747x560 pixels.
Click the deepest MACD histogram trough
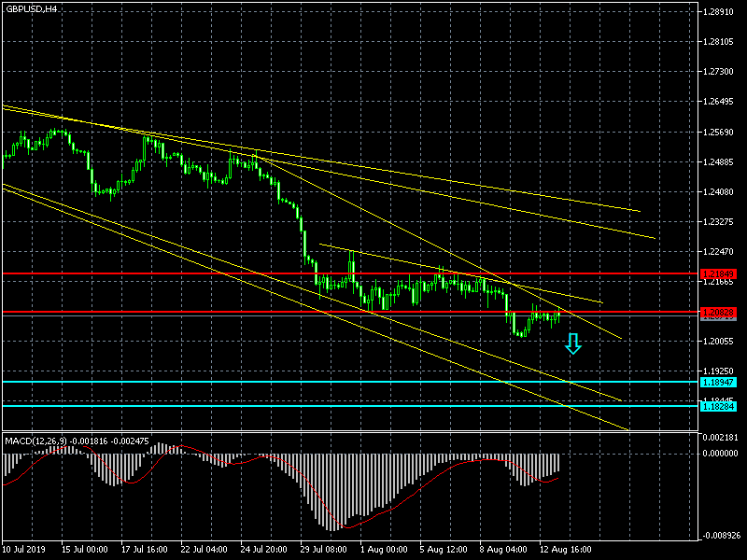(332, 527)
